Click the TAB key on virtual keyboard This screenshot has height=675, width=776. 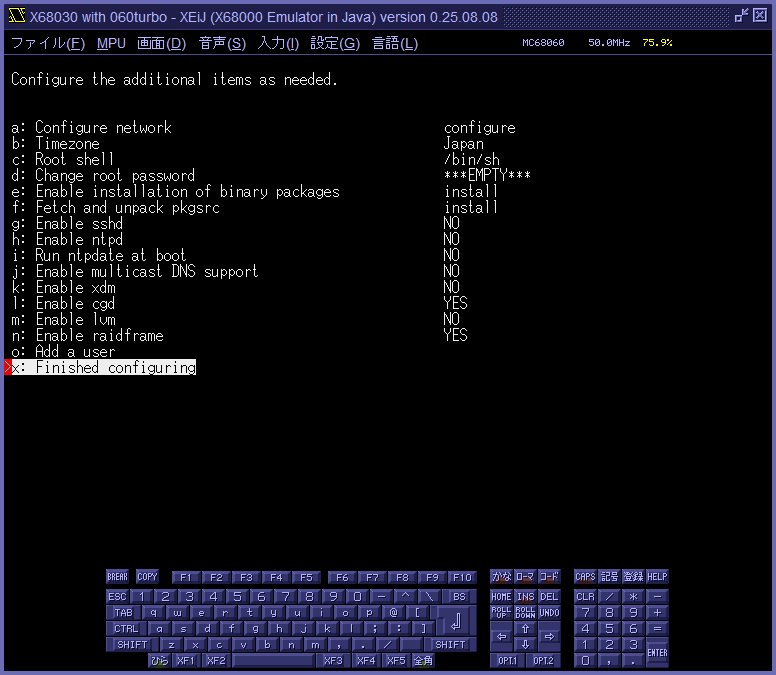tap(123, 613)
